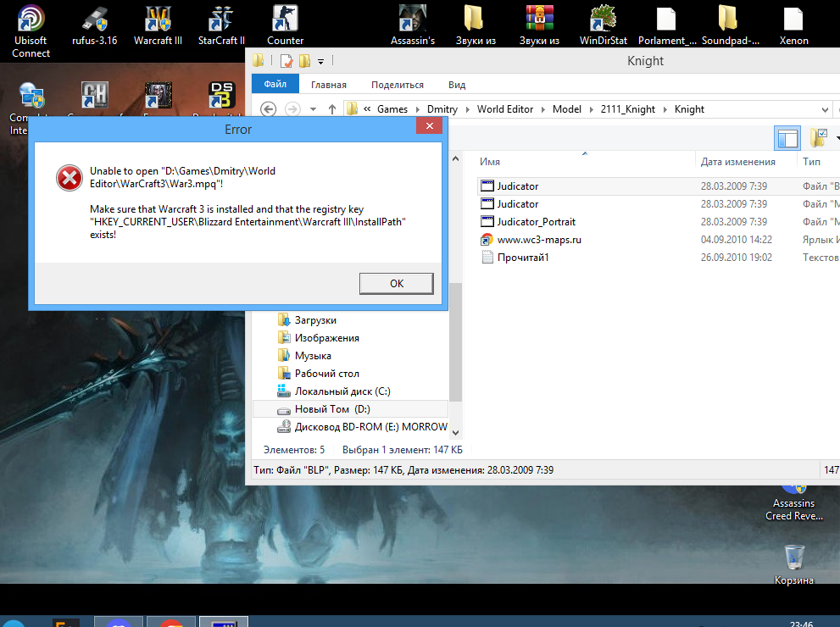Image resolution: width=840 pixels, height=627 pixels.
Task: Go forward using the Explorer forward arrow
Action: click(292, 109)
